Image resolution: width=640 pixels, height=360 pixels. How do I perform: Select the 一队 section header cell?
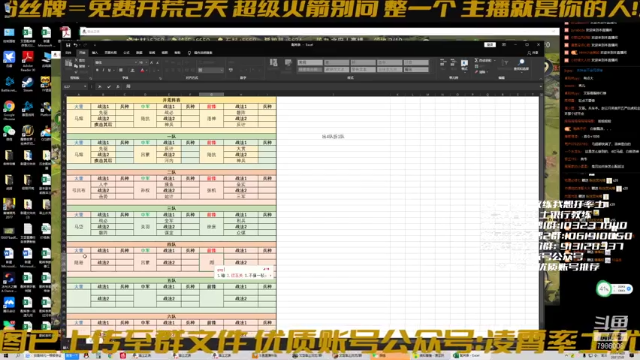[171, 137]
